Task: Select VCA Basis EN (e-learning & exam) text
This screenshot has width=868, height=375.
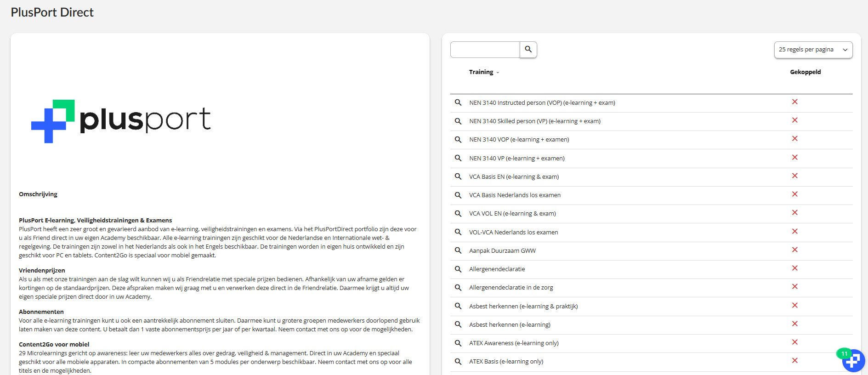Action: (514, 177)
